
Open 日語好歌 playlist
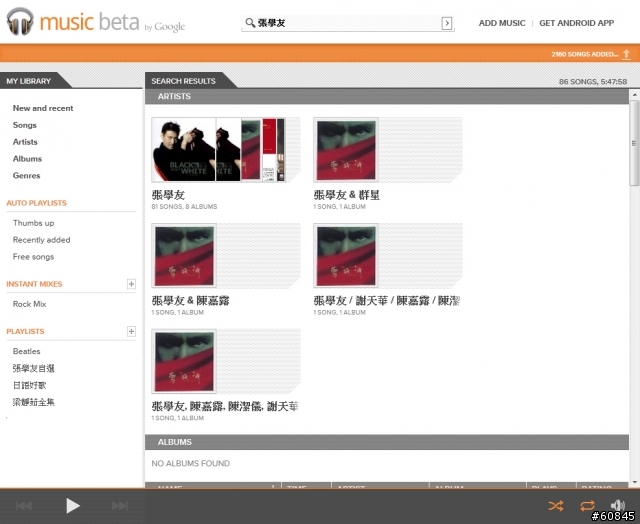point(29,385)
